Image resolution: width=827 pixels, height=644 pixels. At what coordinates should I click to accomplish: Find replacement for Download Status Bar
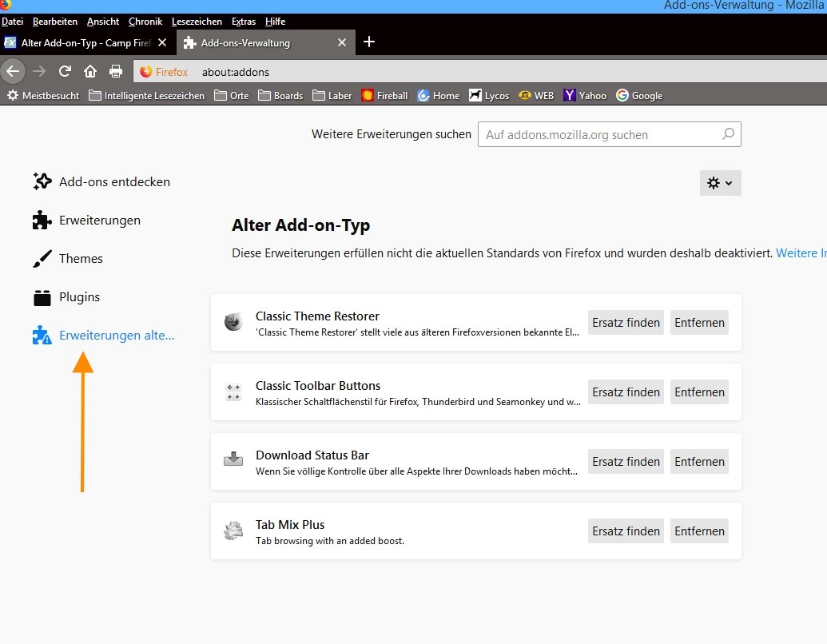click(x=626, y=462)
